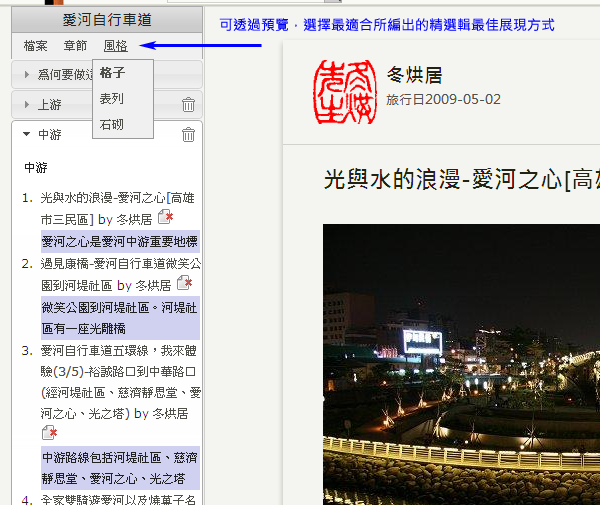Open the 檔案 menu

35,46
